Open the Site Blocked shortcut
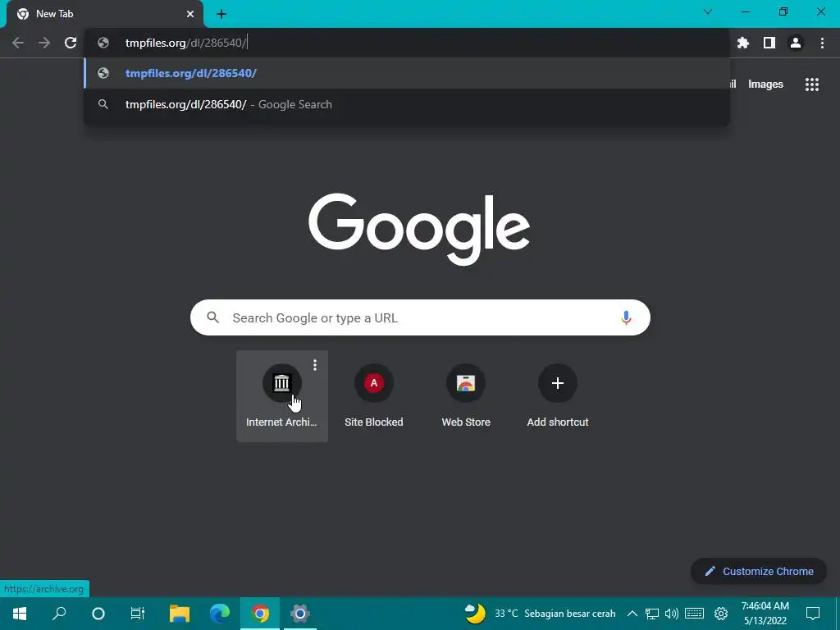Viewport: 840px width, 630px height. (374, 395)
